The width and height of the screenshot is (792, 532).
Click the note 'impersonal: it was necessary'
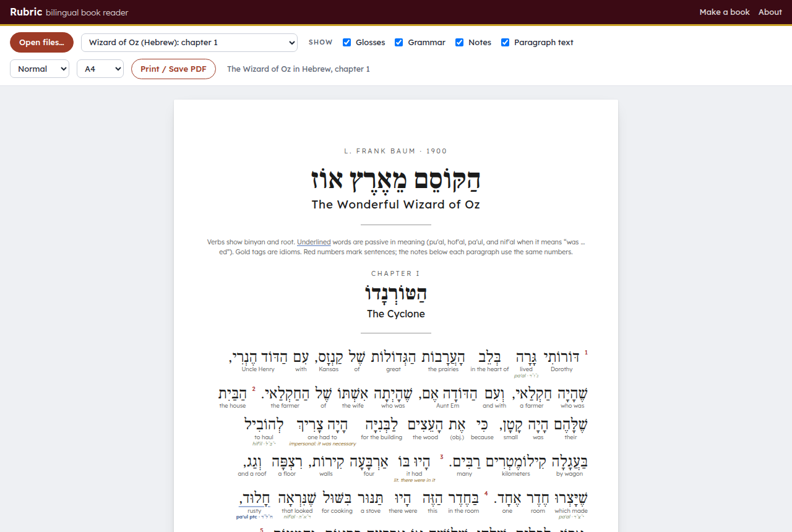(x=322, y=444)
